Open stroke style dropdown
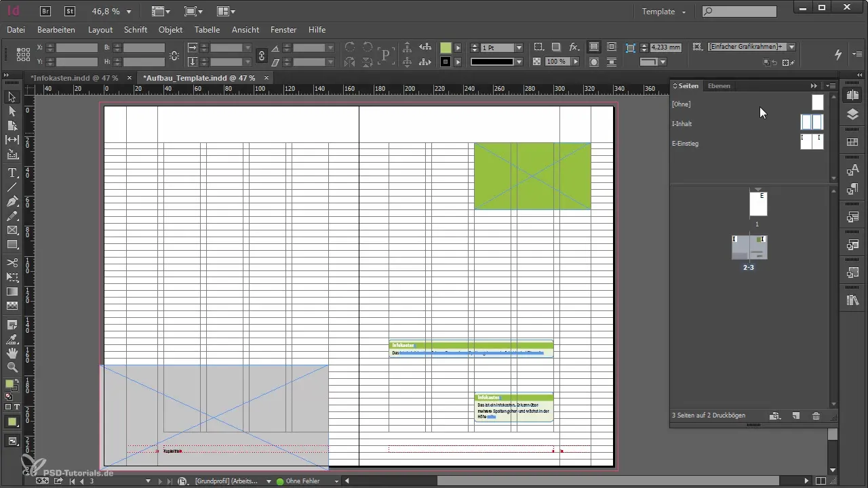The image size is (868, 488). pos(519,62)
